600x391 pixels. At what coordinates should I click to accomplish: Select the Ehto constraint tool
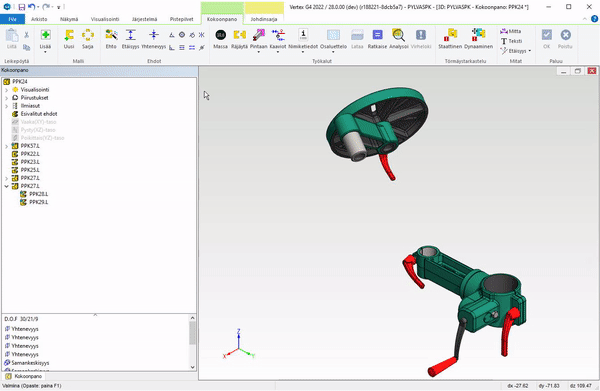(111, 35)
